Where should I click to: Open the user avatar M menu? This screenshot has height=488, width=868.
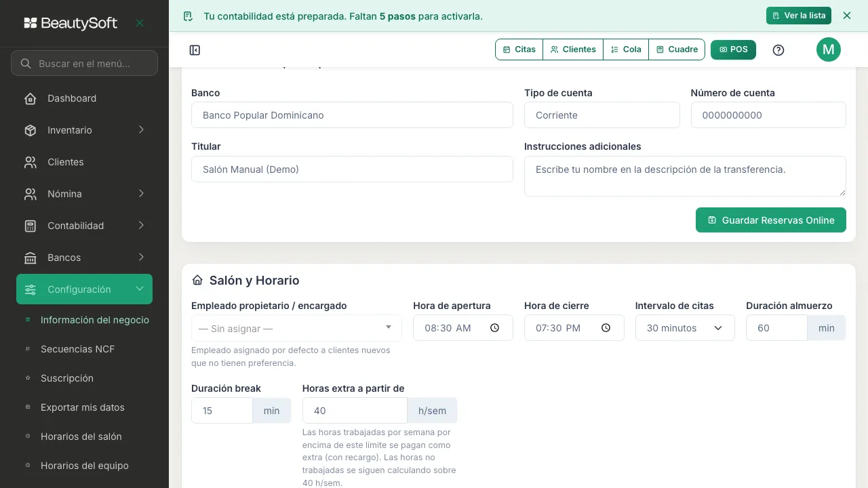tap(829, 49)
